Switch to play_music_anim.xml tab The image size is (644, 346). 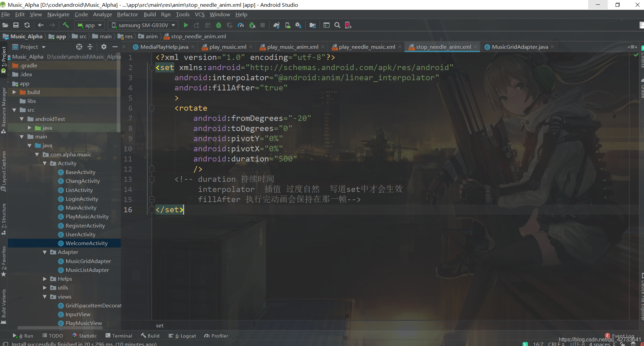(293, 47)
